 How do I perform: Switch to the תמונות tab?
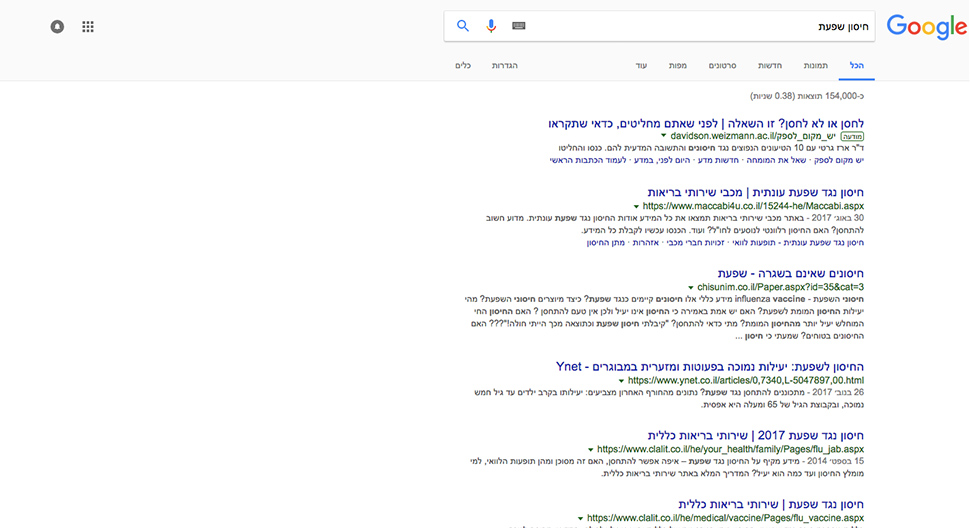coord(815,66)
